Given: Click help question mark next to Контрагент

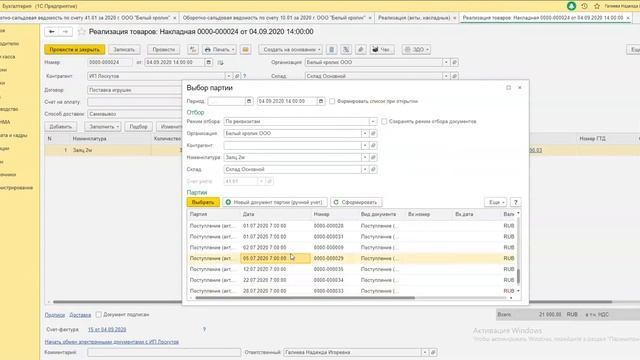Looking at the screenshot, I should (244, 76).
